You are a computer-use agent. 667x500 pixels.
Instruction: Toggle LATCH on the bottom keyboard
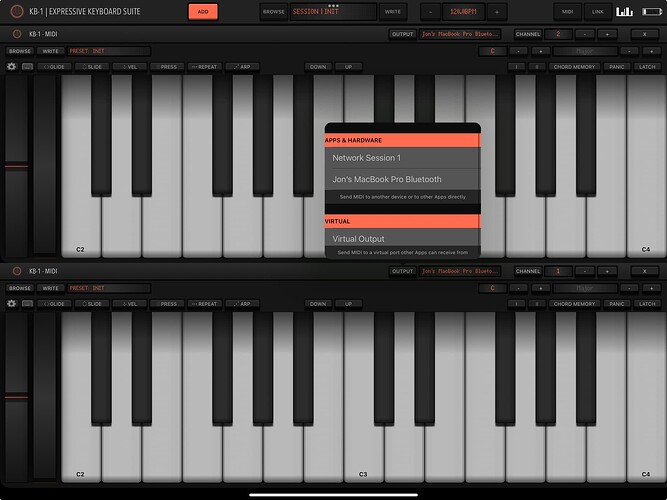[646, 303]
